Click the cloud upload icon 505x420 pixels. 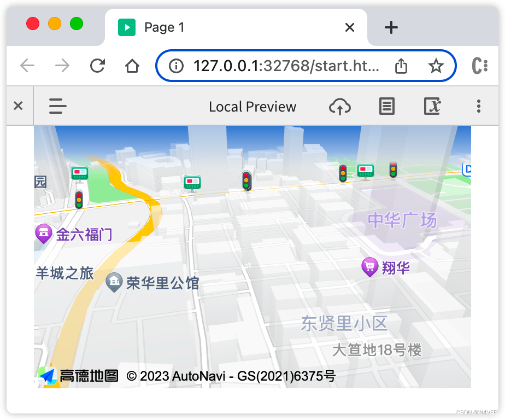(x=339, y=106)
